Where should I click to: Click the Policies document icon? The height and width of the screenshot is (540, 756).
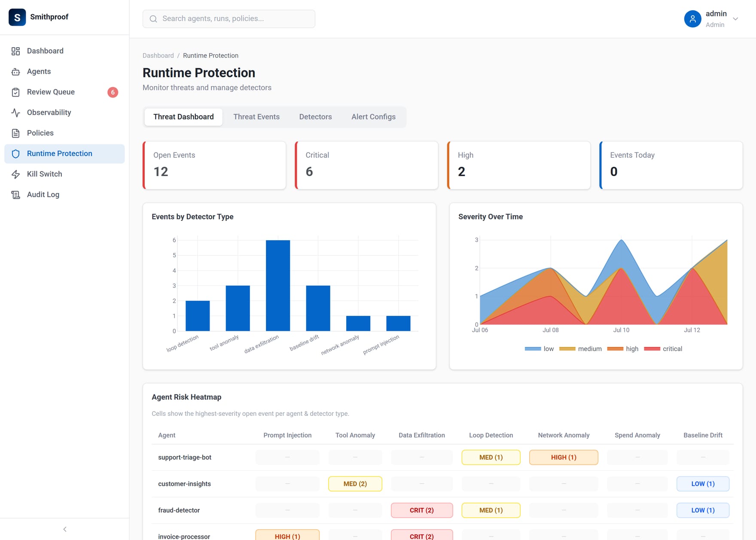pos(16,133)
